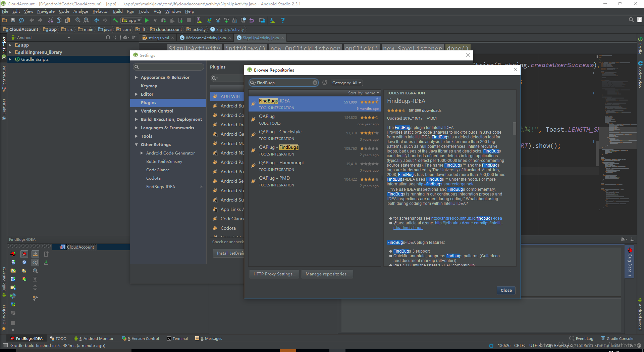This screenshot has height=352, width=644.
Task: Click the green Run app icon
Action: (147, 20)
